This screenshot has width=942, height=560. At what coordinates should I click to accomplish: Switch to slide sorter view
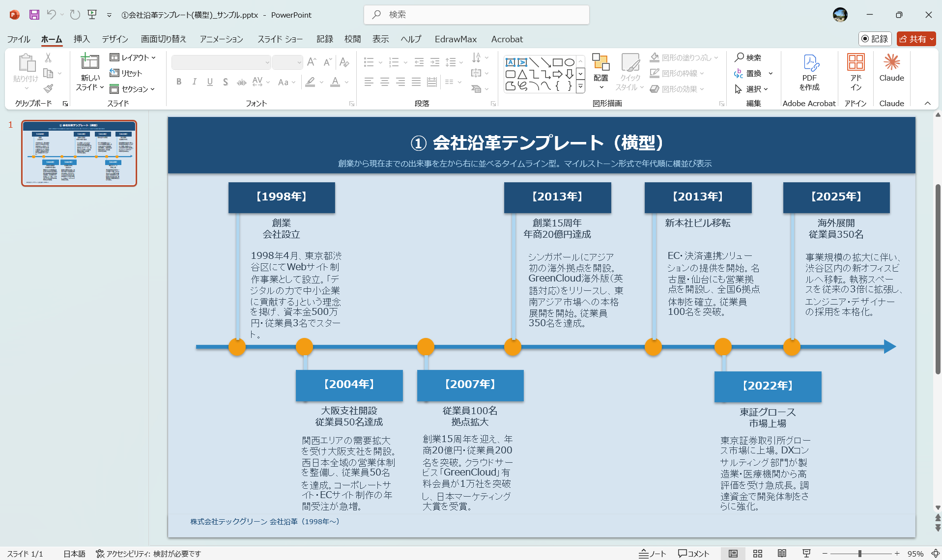pos(758,554)
